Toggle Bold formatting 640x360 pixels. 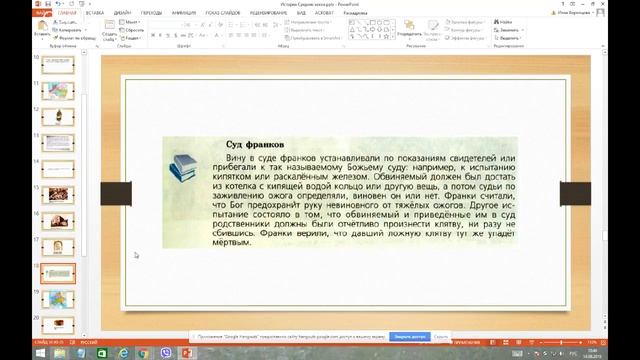[x=153, y=36]
